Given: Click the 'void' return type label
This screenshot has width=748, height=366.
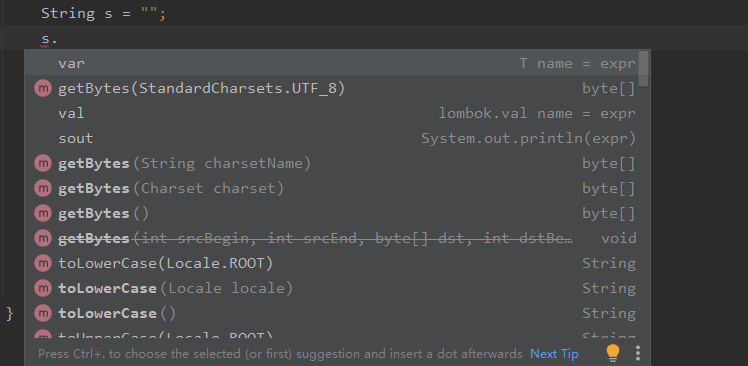Looking at the screenshot, I should point(619,238).
